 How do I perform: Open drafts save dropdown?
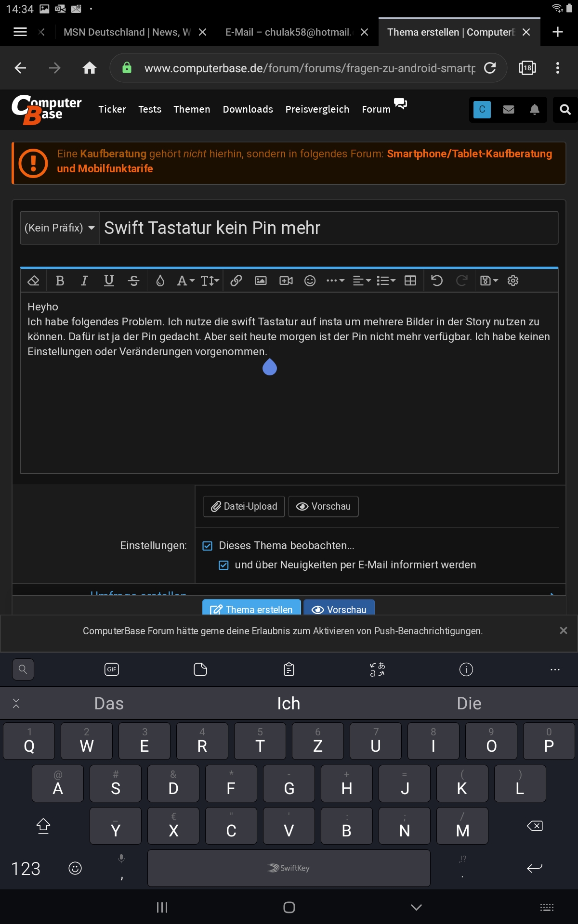pos(489,281)
